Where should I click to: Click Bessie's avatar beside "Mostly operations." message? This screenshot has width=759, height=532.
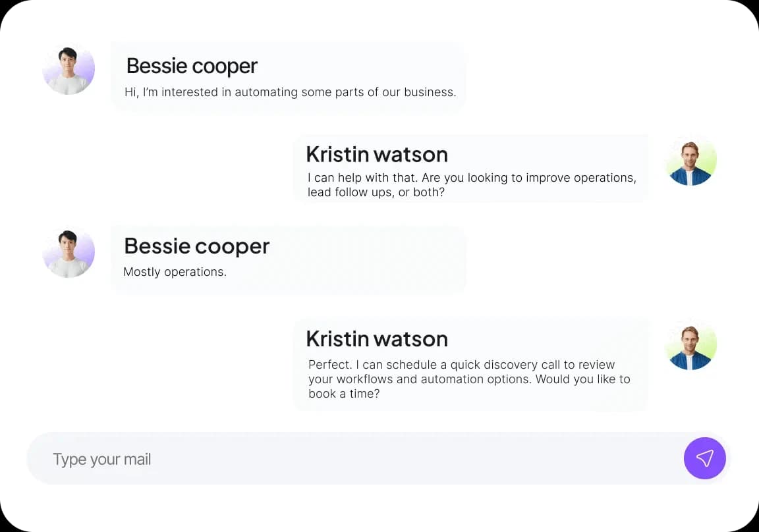(69, 253)
